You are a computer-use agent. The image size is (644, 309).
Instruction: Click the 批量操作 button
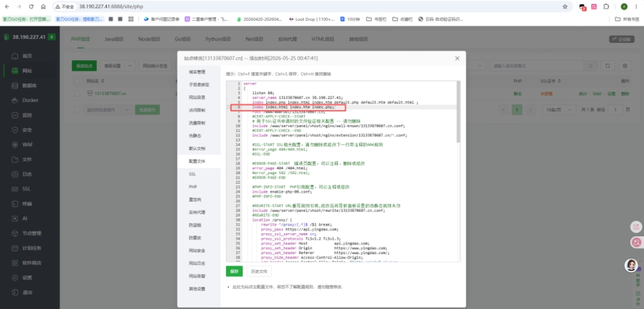148,110
